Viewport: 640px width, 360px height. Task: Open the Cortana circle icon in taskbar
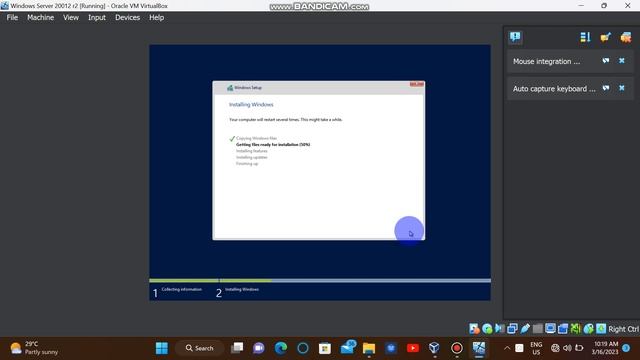pyautogui.click(x=302, y=348)
